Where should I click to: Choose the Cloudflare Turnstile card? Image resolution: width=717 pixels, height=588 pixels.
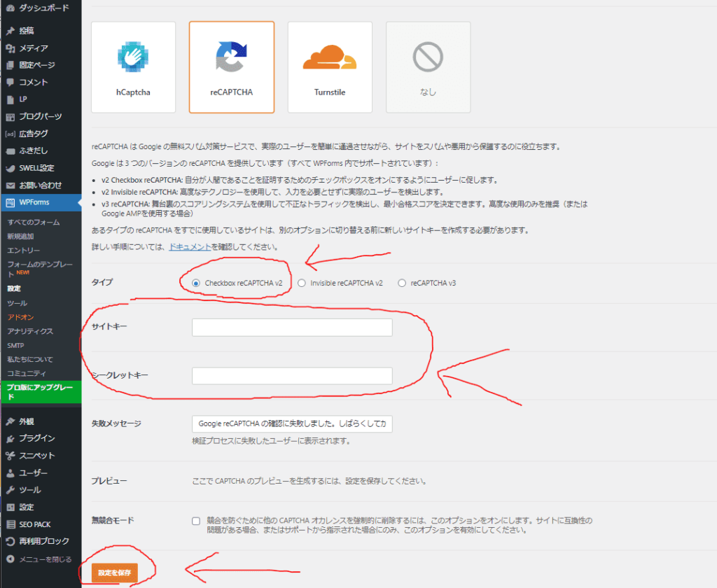330,67
